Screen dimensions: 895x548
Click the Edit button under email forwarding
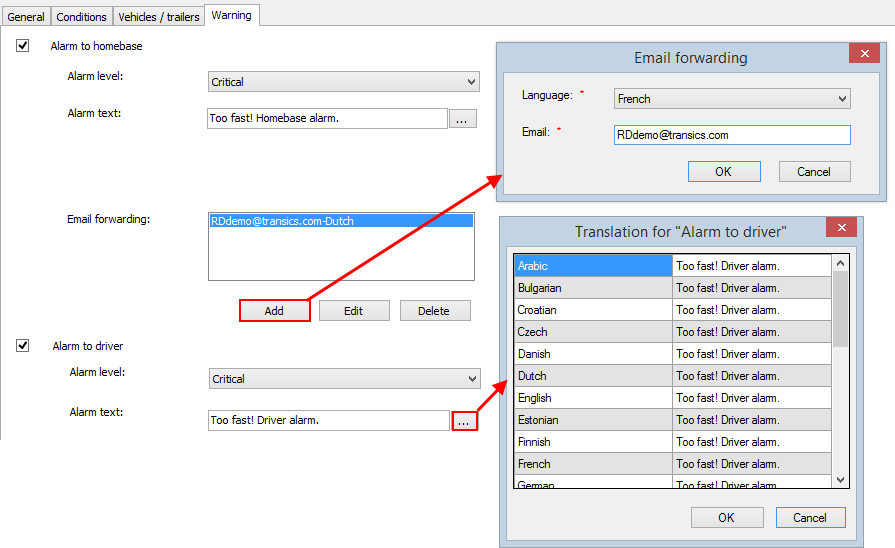coord(354,311)
